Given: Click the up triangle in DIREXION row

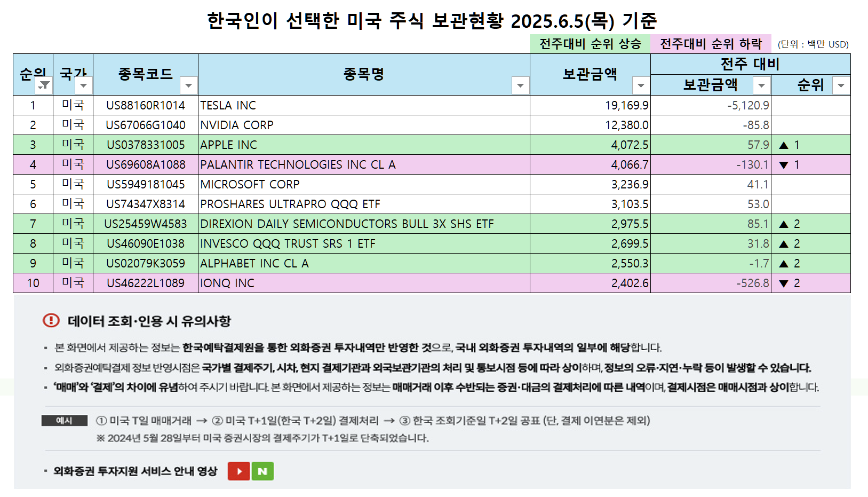Looking at the screenshot, I should click(784, 224).
